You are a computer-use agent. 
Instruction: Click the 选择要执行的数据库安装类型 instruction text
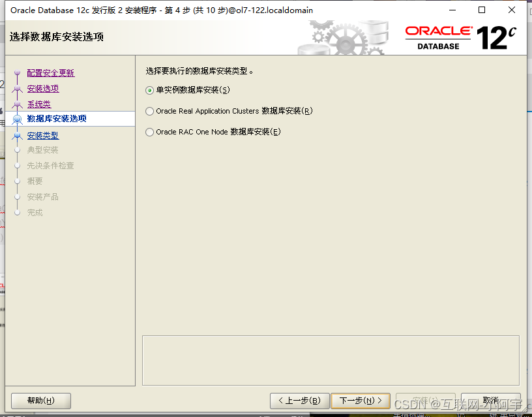199,71
